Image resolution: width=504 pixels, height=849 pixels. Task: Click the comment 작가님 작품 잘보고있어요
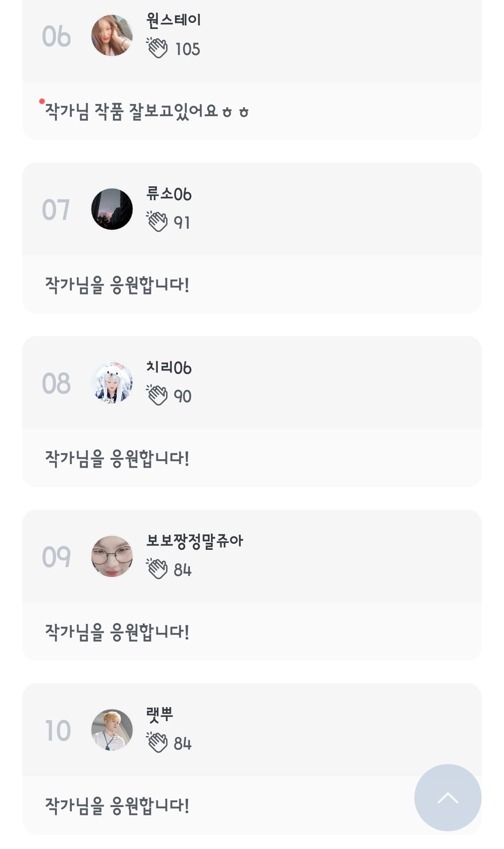(x=147, y=112)
